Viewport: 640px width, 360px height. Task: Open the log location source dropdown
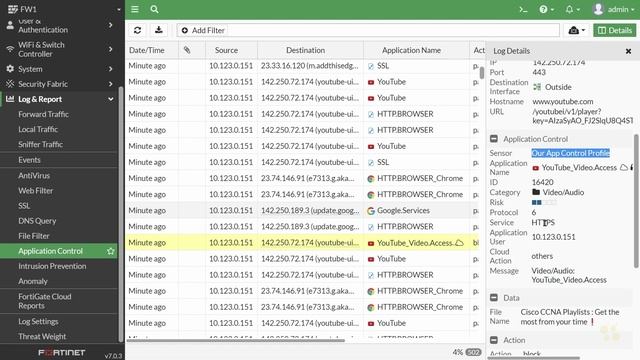point(576,30)
